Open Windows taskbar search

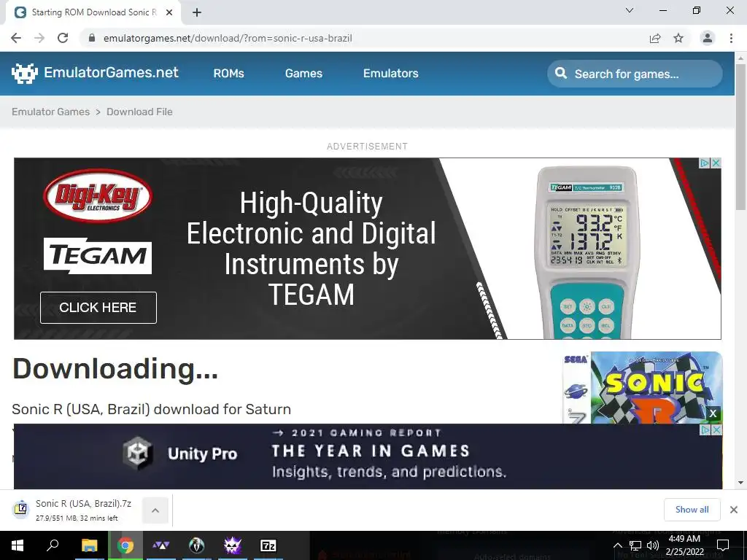[x=53, y=545]
